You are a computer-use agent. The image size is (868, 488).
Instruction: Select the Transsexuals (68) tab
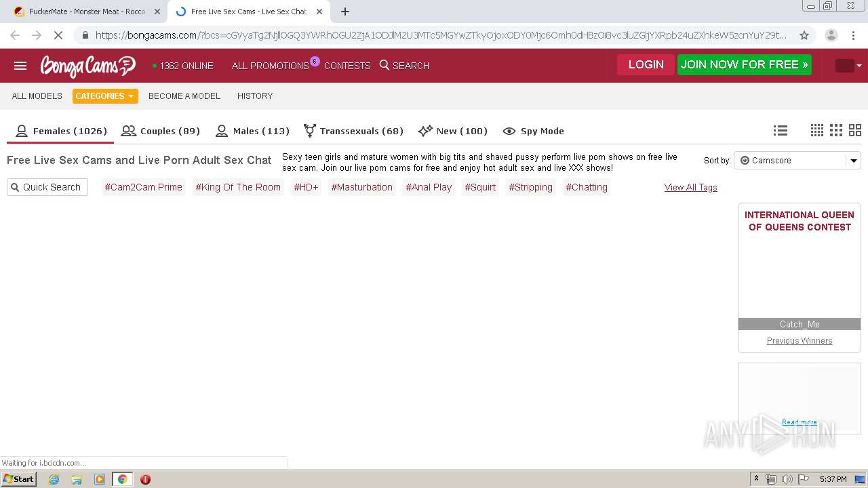(353, 131)
